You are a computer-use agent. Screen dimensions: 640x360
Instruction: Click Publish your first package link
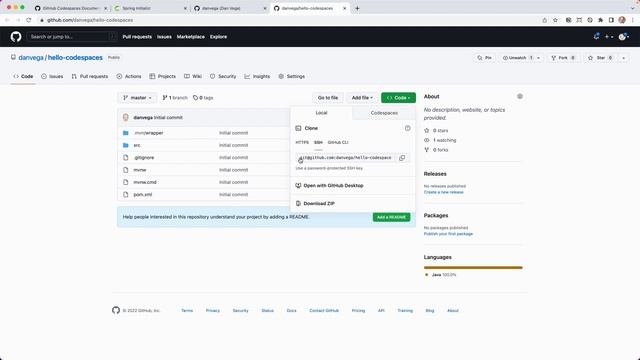tap(448, 234)
